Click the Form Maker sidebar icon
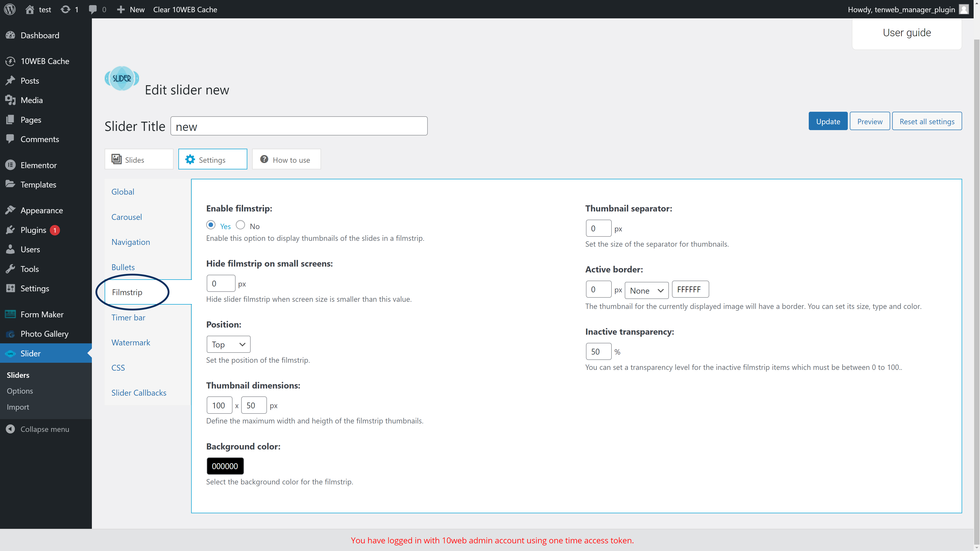The height and width of the screenshot is (551, 980). [10, 314]
